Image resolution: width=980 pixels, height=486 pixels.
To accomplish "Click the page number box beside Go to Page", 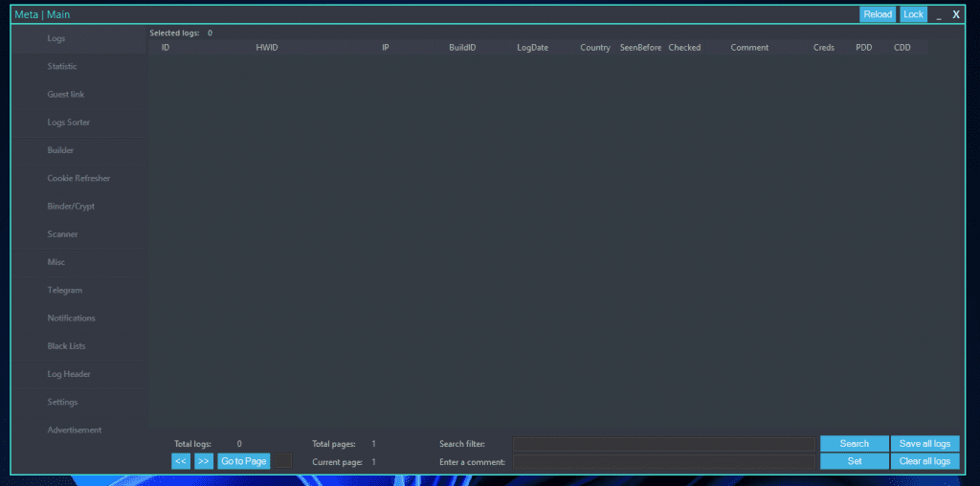I will point(283,461).
